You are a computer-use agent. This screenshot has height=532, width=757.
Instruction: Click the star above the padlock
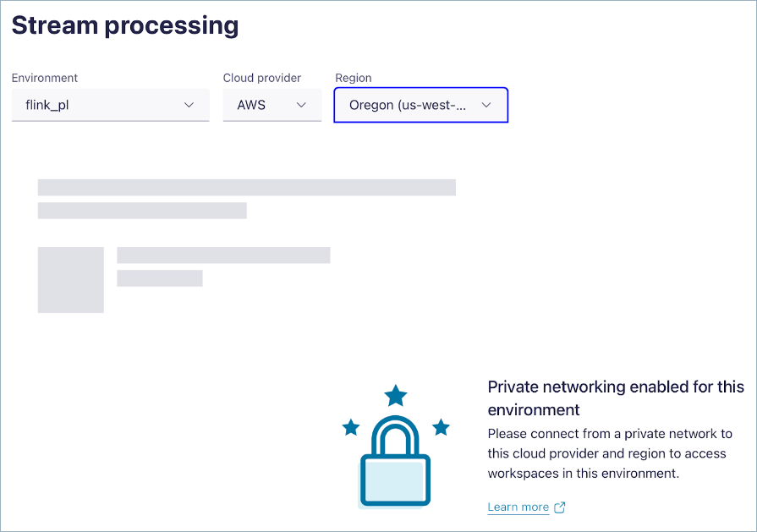[x=394, y=394]
